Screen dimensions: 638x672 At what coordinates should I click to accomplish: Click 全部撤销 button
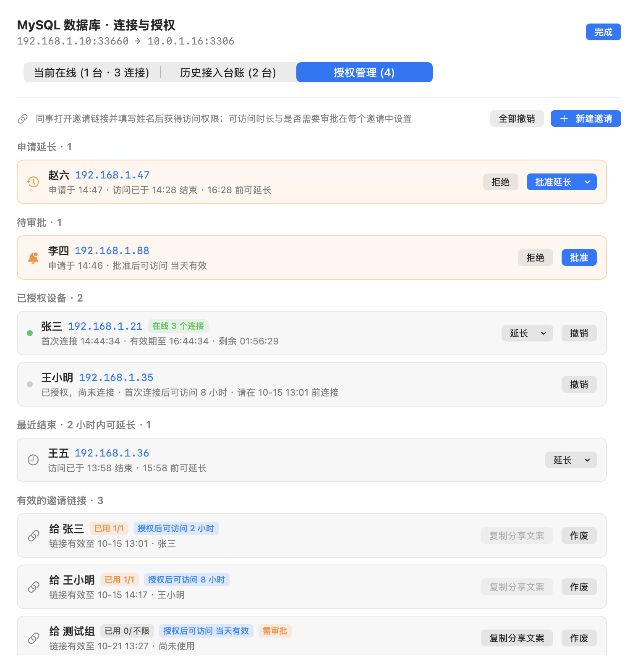517,119
